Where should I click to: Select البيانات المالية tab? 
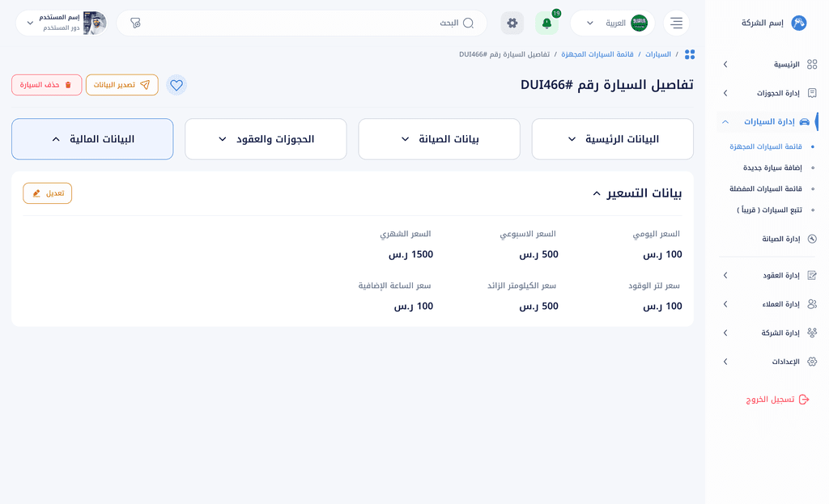click(x=92, y=139)
